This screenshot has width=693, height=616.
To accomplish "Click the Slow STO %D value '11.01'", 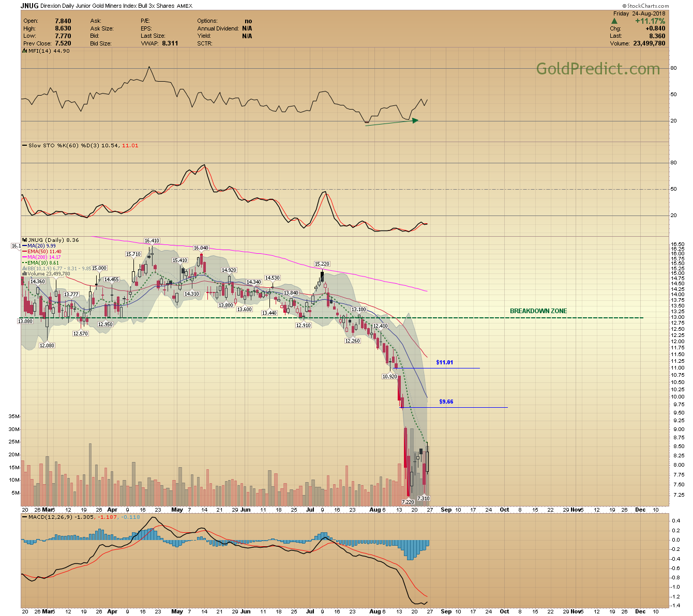I will click(x=130, y=146).
